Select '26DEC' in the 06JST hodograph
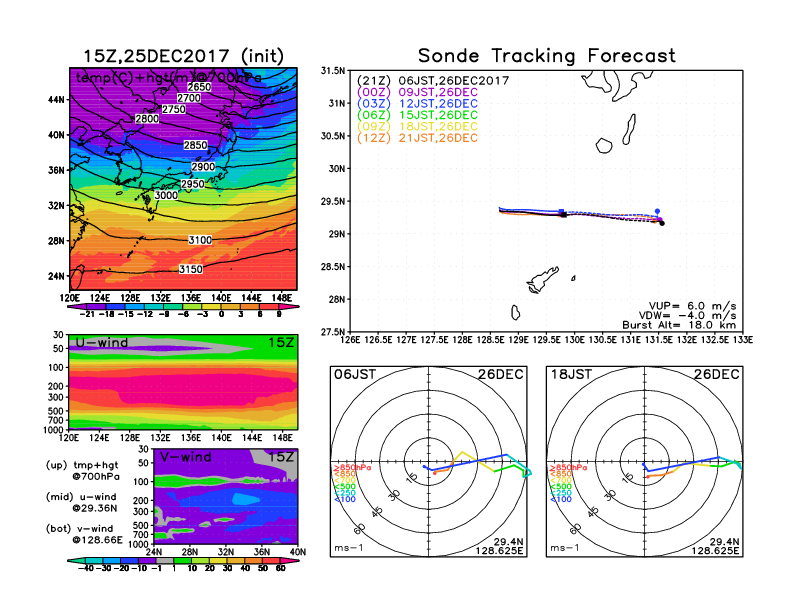The width and height of the screenshot is (792, 612). coord(501,374)
